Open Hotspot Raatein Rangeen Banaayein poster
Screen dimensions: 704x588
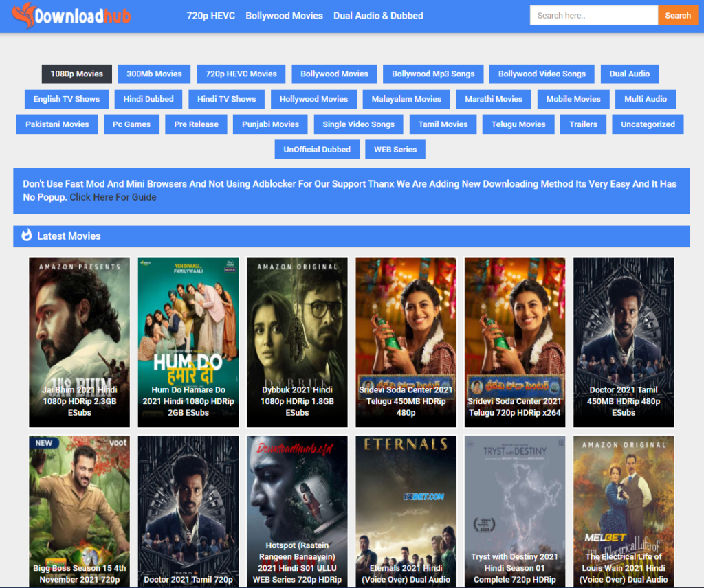click(x=297, y=511)
